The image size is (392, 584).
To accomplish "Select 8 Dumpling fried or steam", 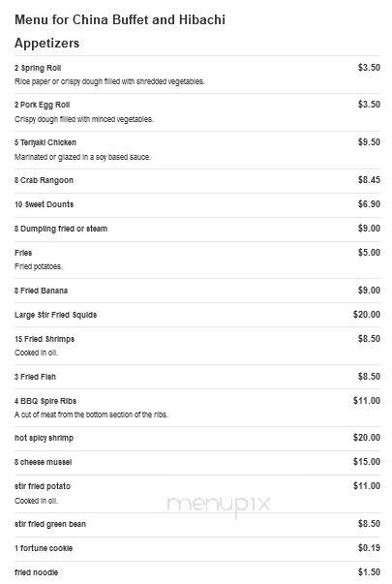I will click(61, 229).
